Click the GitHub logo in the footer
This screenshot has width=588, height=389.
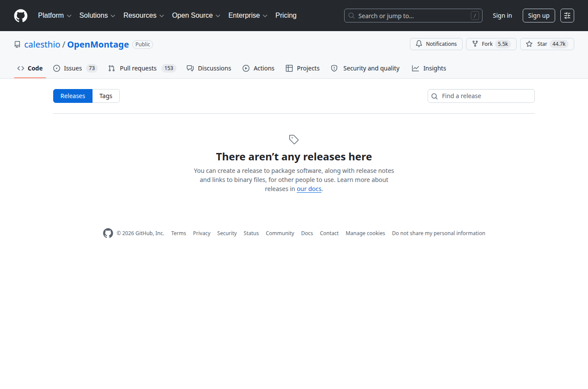coord(108,233)
